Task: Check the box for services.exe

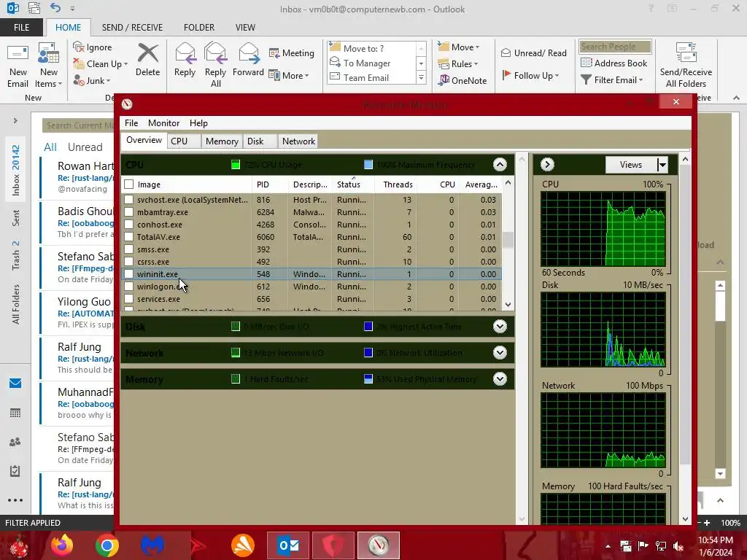Action: click(128, 298)
